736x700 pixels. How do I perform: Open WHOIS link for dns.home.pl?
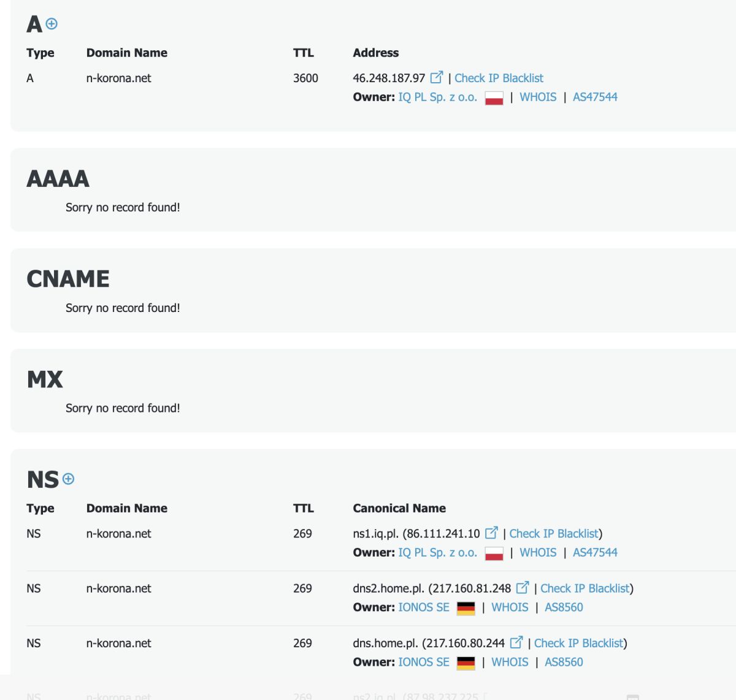(x=510, y=662)
